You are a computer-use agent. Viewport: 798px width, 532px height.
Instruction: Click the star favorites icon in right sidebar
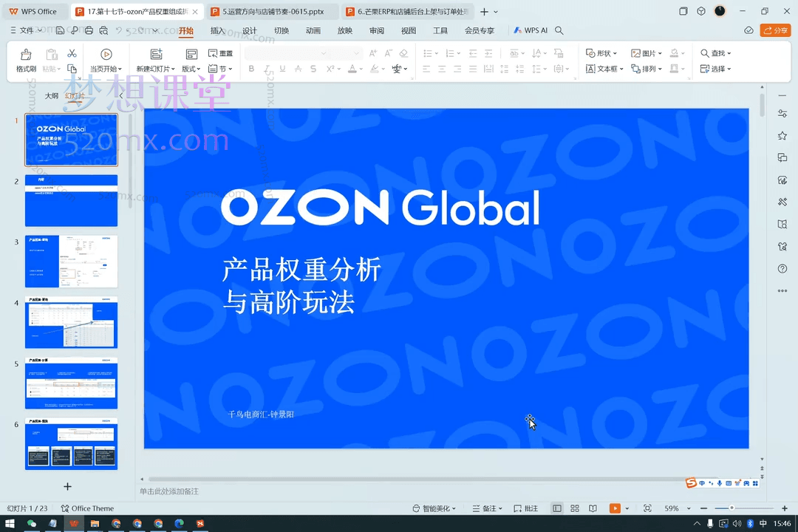click(782, 135)
